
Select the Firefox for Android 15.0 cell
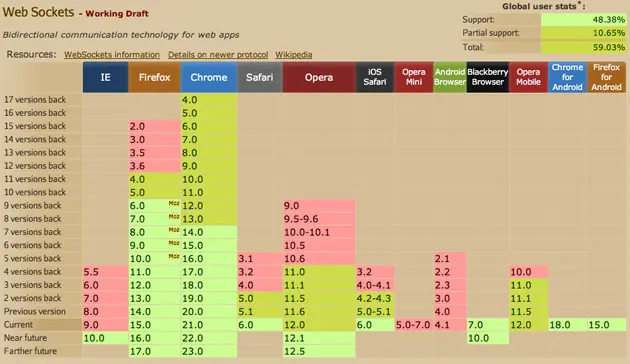point(607,325)
